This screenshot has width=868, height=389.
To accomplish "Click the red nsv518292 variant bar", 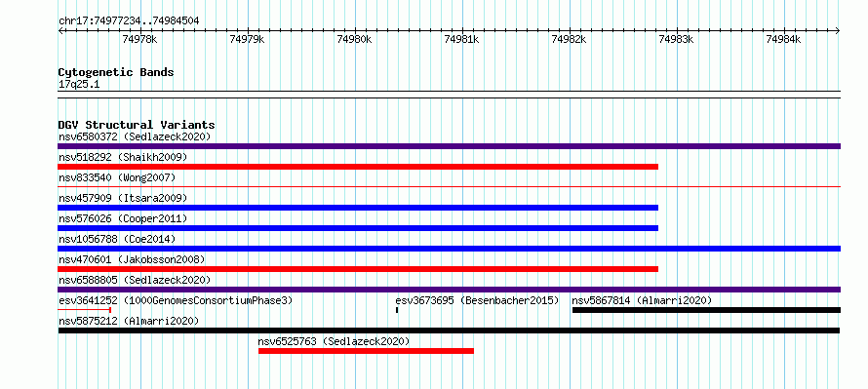I will 358,167.
